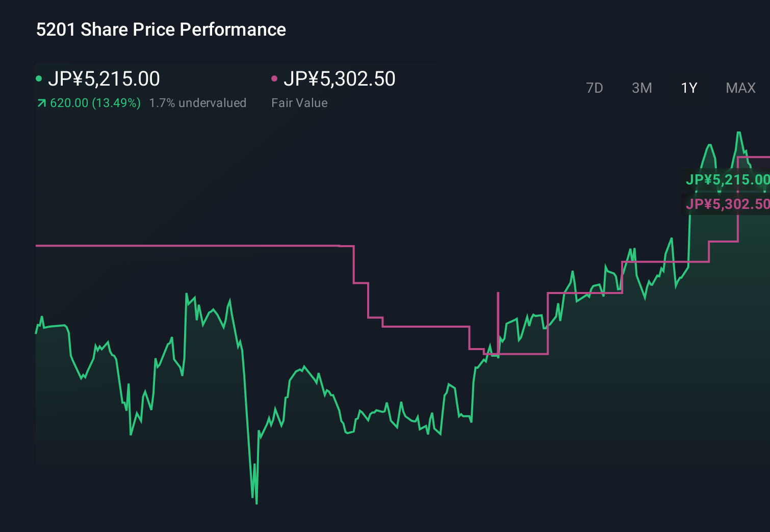This screenshot has height=532, width=770.
Task: Open the MAX time range view
Action: click(x=740, y=88)
